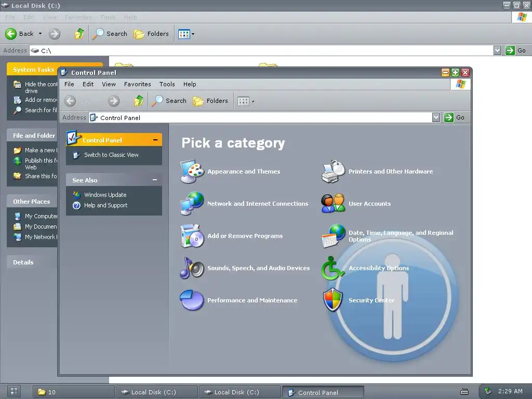
Task: Switch to the Control Panel taskbar button
Action: coord(323,392)
